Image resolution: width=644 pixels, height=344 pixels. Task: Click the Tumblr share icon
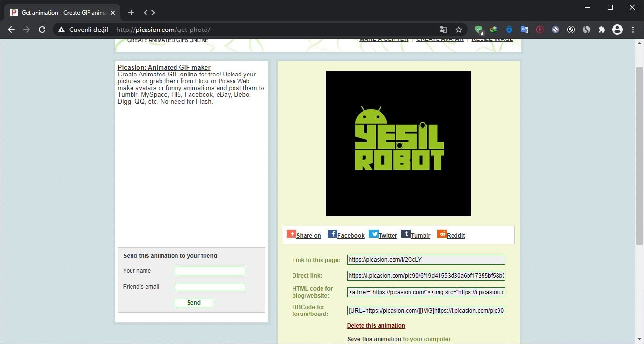click(x=406, y=234)
